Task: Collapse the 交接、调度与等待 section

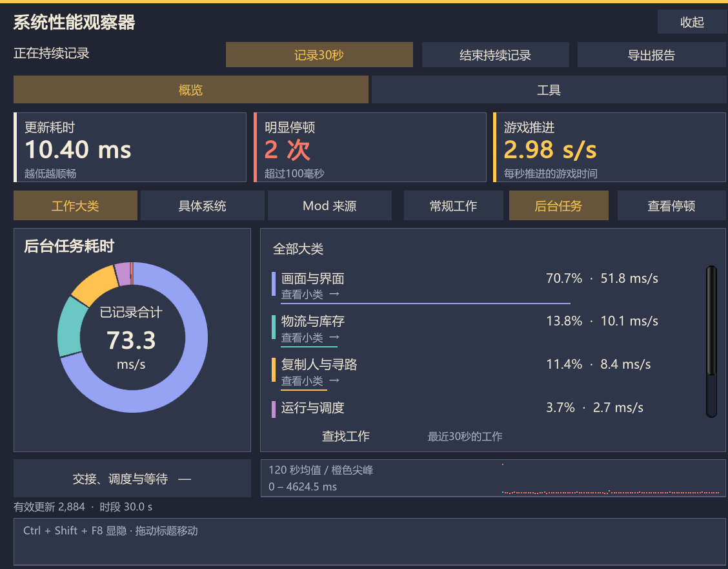Action: tap(132, 479)
